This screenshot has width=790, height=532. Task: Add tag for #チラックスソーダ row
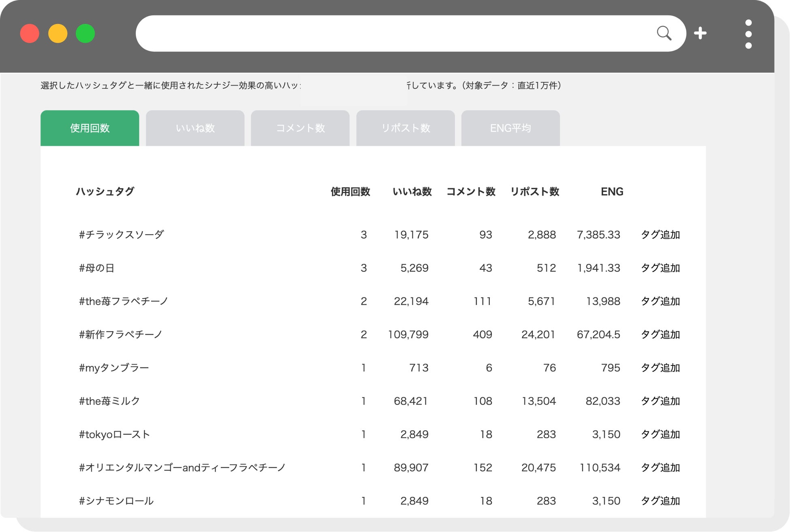(x=660, y=235)
